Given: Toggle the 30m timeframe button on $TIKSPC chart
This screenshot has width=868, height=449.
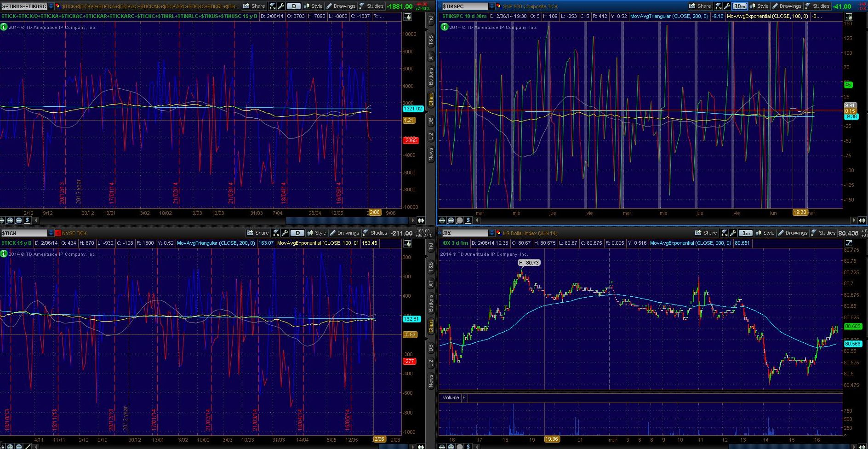Looking at the screenshot, I should pos(739,6).
